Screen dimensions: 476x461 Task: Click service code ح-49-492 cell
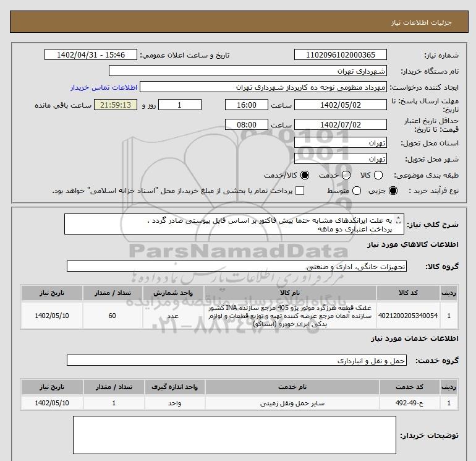(409, 403)
